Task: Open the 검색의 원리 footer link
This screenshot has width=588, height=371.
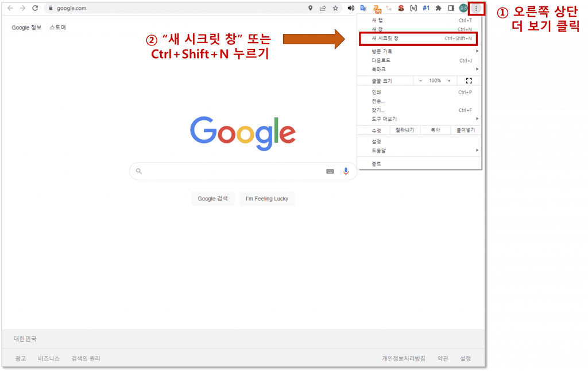Action: click(86, 358)
